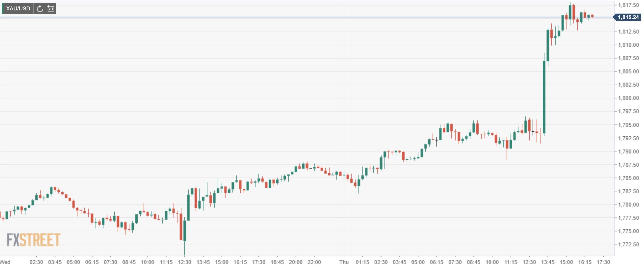Click the 1,785.00 price axis label
Viewport: 644px width, 272px height.
(x=628, y=178)
